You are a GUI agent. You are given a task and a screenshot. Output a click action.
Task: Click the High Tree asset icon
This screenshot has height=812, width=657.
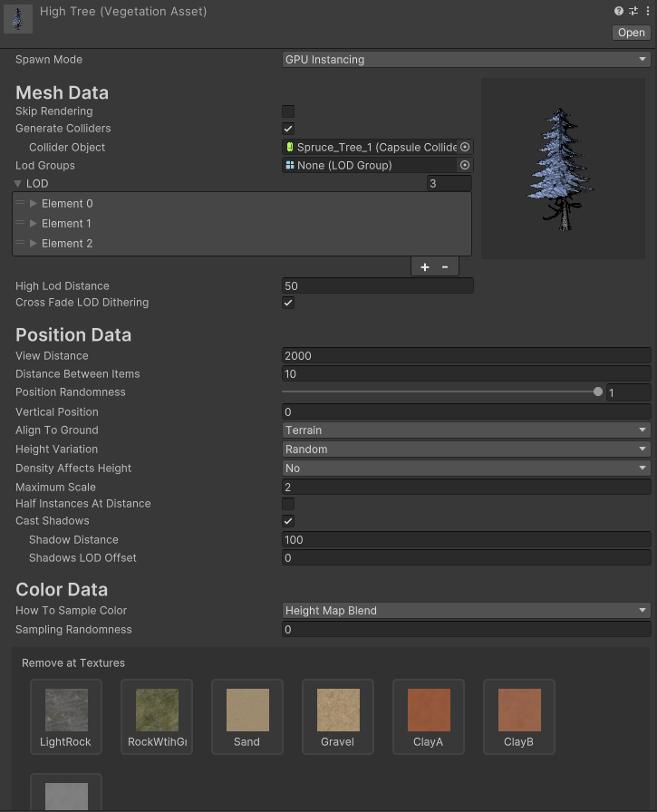coord(18,18)
